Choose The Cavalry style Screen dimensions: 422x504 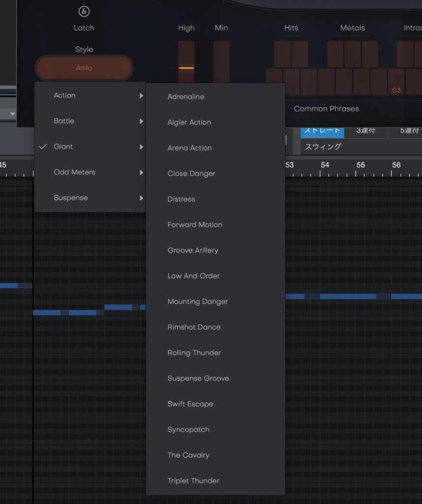[x=188, y=455]
